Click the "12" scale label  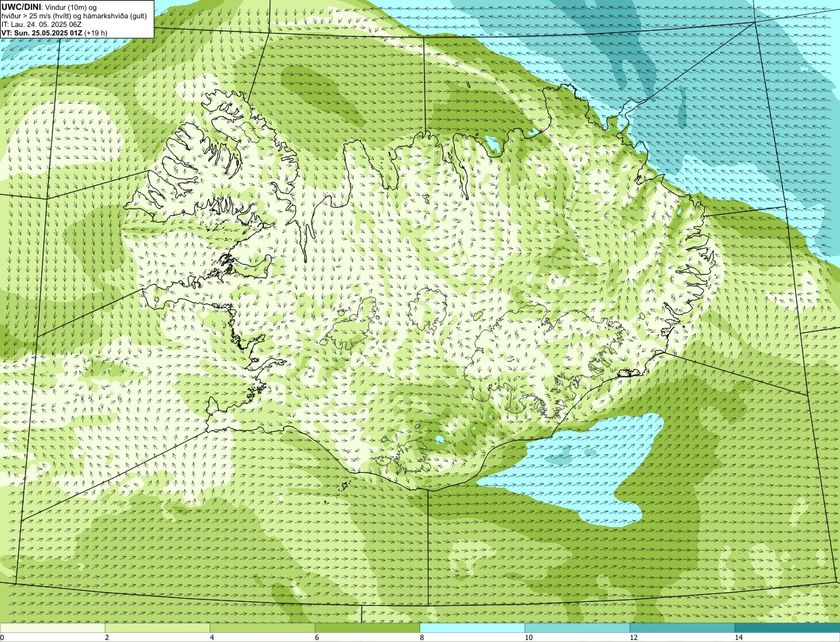pos(633,637)
